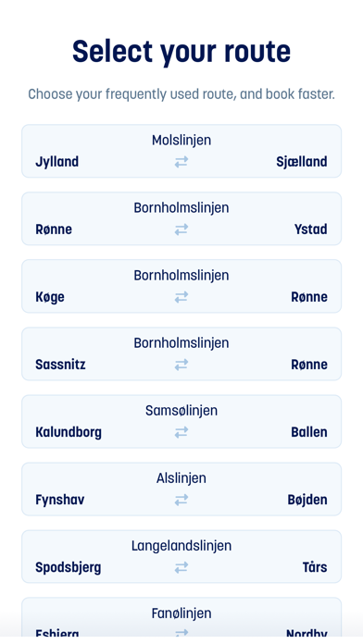Click swap arrows between Sassnitz and Rønne
The height and width of the screenshot is (644, 363).
click(181, 365)
